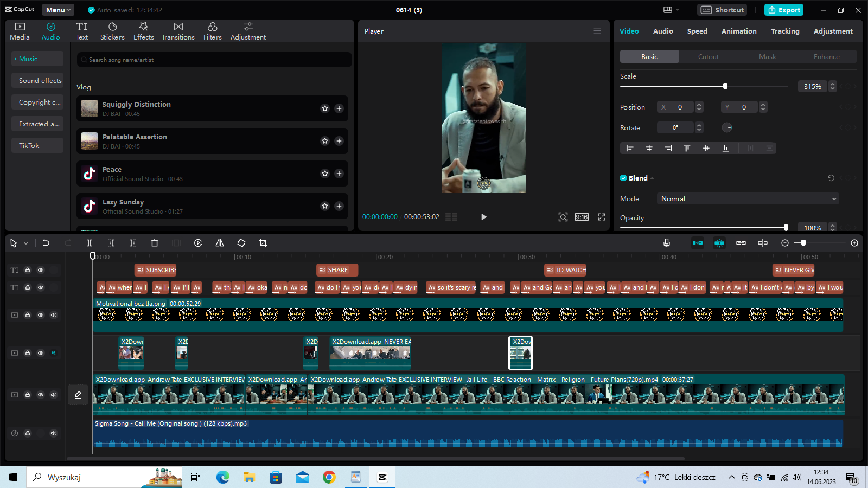Screen dimensions: 868x488
Task: Click the timeline zoom slider handle
Action: (x=803, y=243)
